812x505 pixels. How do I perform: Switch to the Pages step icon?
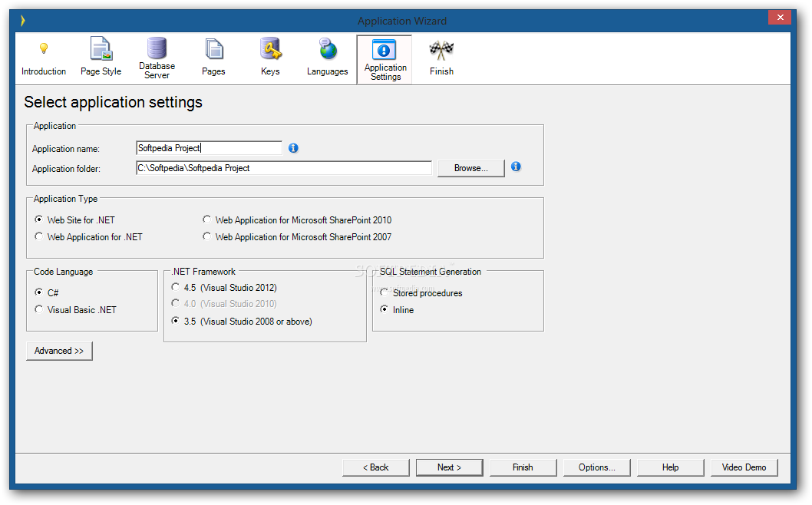[213, 58]
